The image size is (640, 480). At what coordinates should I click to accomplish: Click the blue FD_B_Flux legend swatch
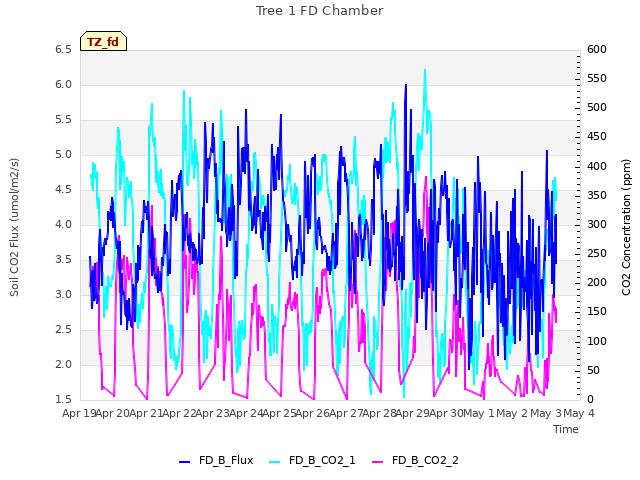pos(184,462)
